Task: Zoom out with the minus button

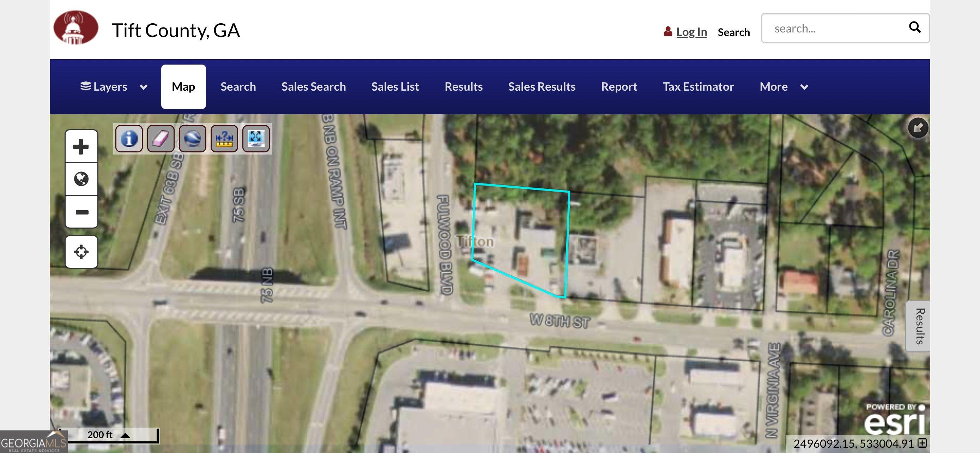Action: [81, 212]
